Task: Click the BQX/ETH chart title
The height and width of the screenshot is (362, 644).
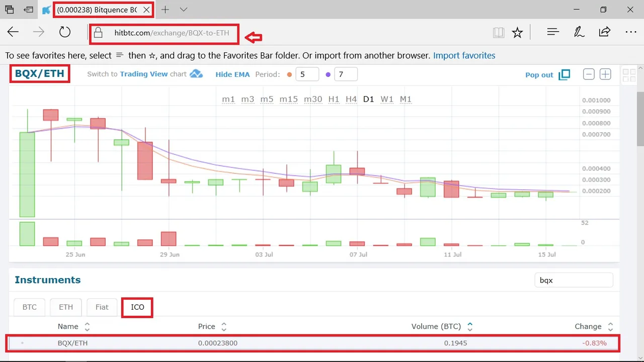Action: pos(40,74)
